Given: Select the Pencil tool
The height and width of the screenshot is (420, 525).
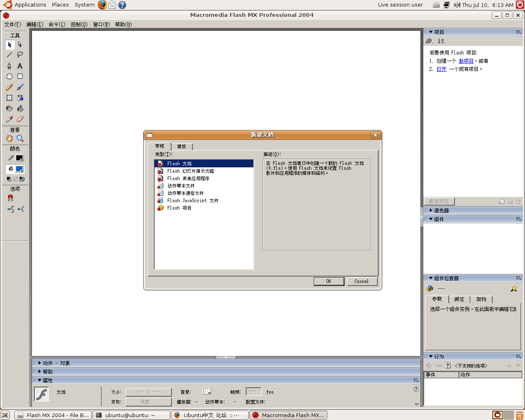Looking at the screenshot, I should [9, 87].
